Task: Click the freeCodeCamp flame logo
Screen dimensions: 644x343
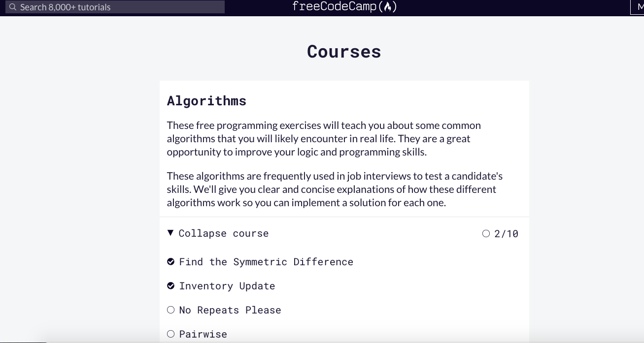Action: [388, 6]
